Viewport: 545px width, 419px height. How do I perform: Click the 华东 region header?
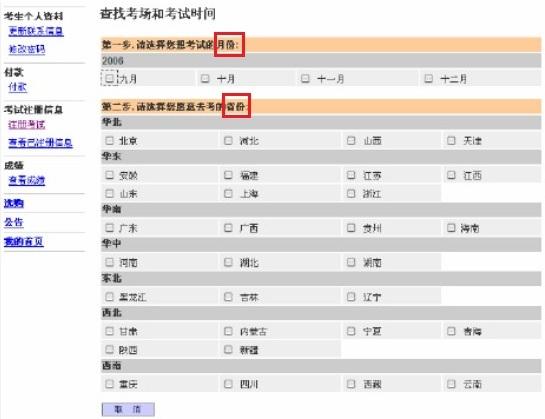coord(321,157)
